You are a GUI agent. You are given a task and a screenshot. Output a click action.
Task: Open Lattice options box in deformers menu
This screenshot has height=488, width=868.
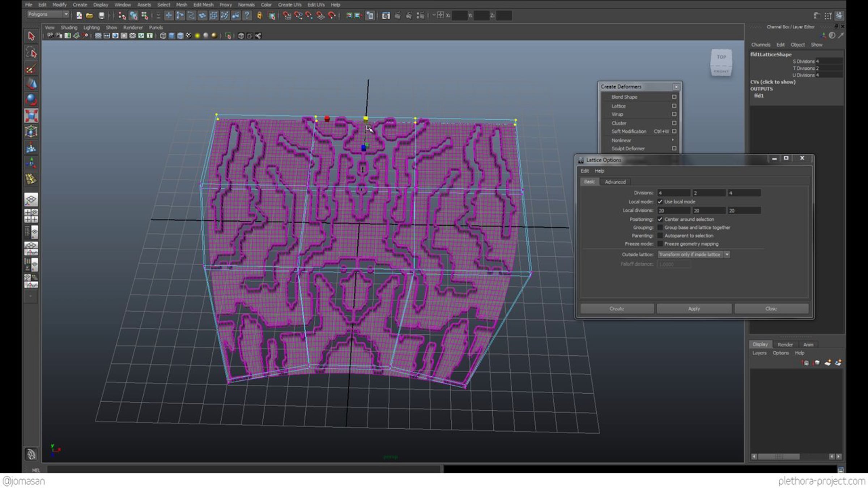click(674, 106)
